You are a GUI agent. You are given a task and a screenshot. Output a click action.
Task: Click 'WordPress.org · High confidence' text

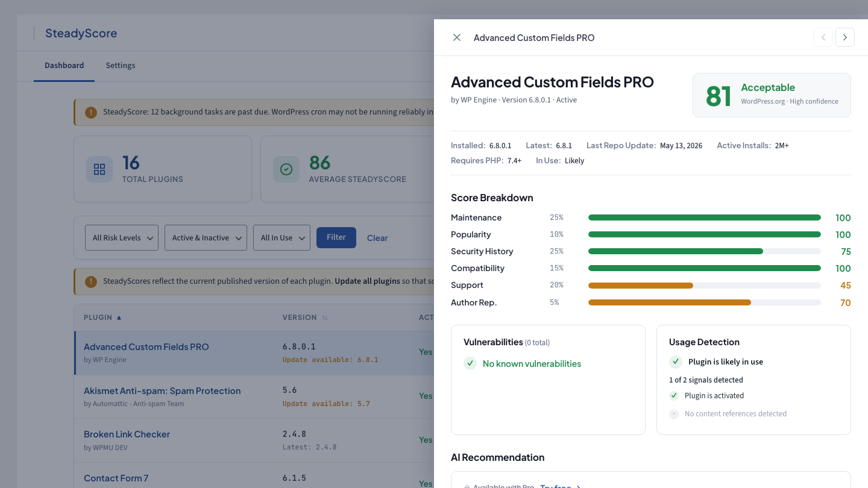pyautogui.click(x=790, y=101)
